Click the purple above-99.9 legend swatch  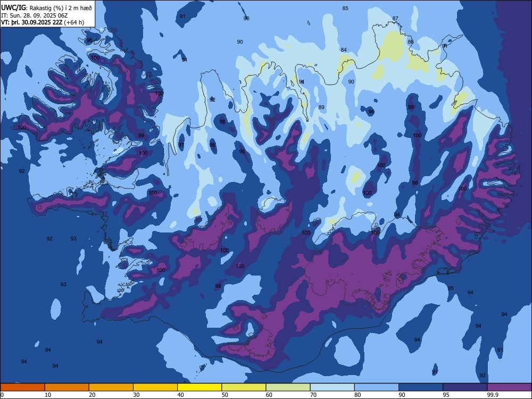point(509,387)
